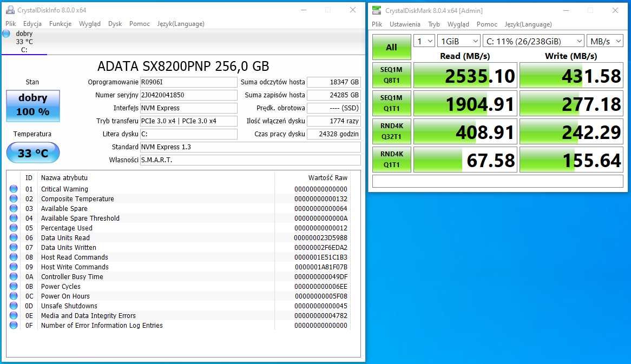Open Pomoc menu in CrystalDiskMark

(x=487, y=24)
